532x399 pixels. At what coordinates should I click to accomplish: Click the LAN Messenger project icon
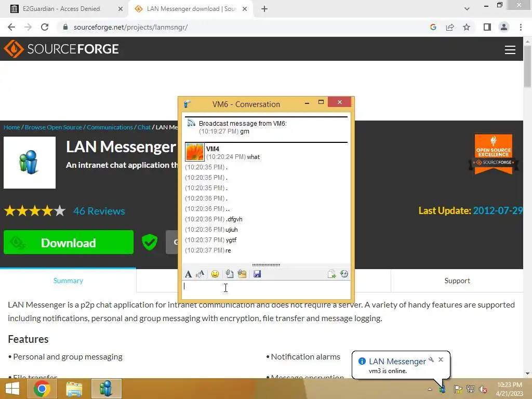pos(30,163)
